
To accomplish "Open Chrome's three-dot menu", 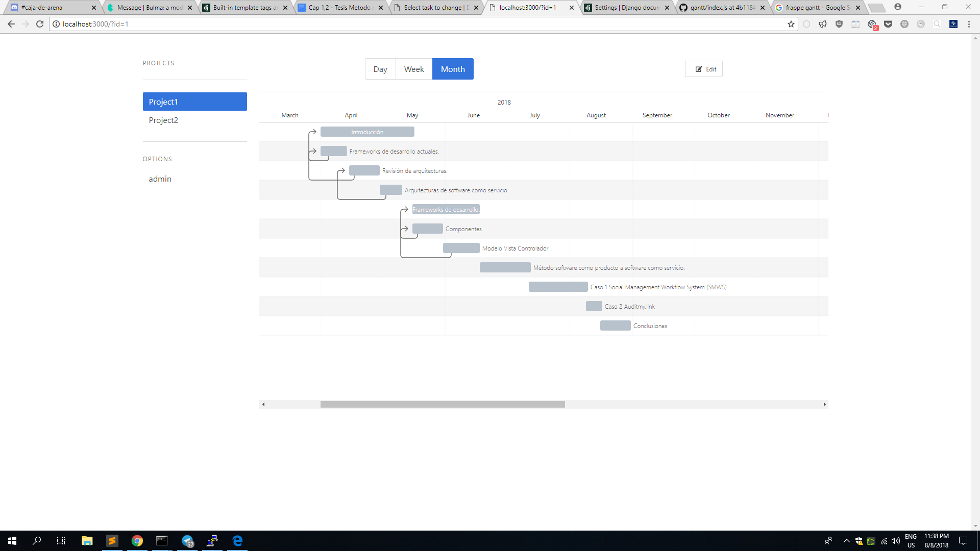I will (969, 24).
